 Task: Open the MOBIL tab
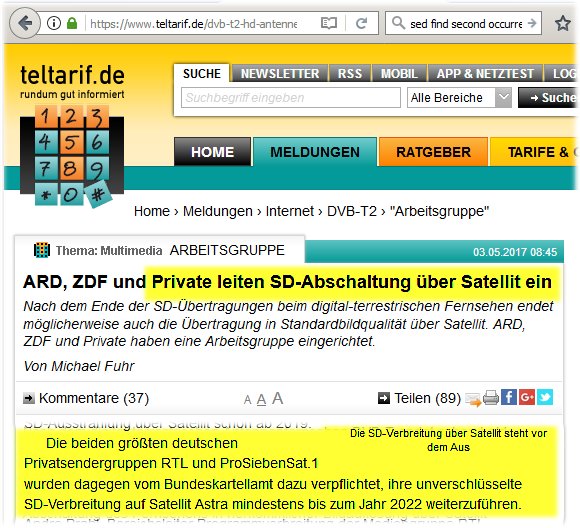[x=399, y=74]
